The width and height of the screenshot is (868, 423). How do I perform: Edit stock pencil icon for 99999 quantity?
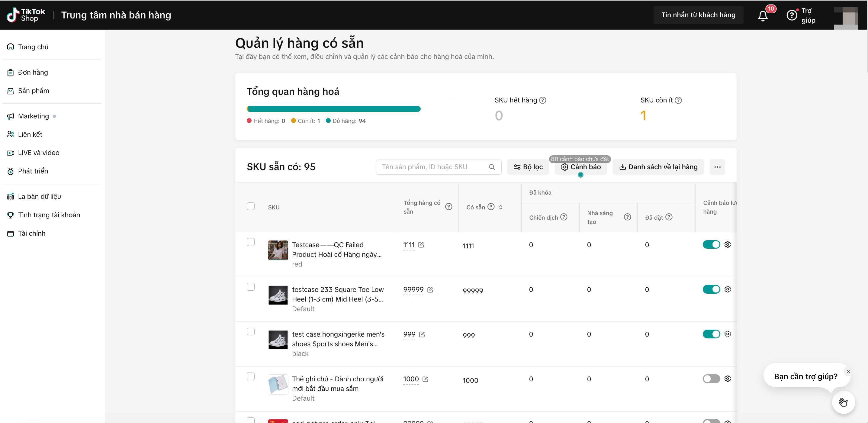430,289
